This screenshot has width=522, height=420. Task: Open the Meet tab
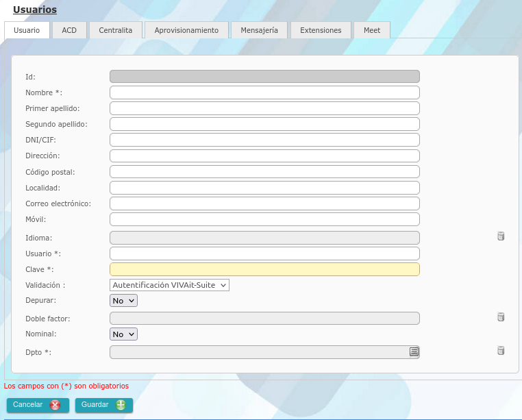pyautogui.click(x=372, y=30)
